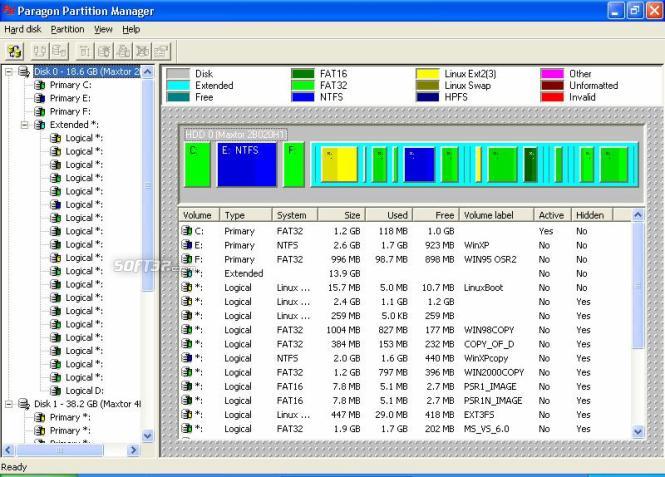
Task: Click the Primary F: partition icon in tree
Action: (x=39, y=112)
